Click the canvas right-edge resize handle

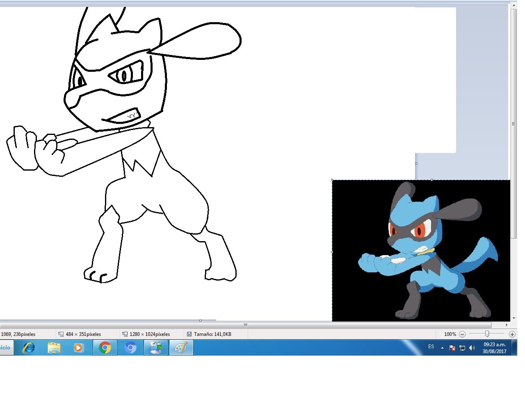416,163
